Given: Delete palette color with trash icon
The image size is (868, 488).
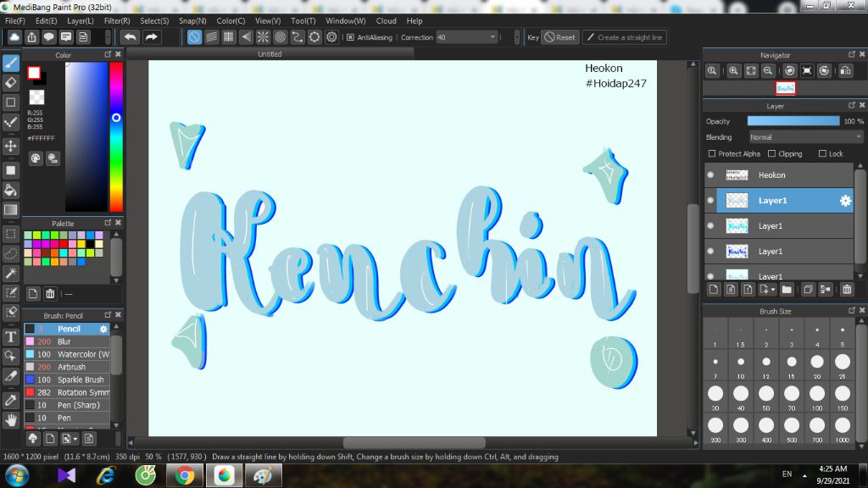Looking at the screenshot, I should pos(50,294).
